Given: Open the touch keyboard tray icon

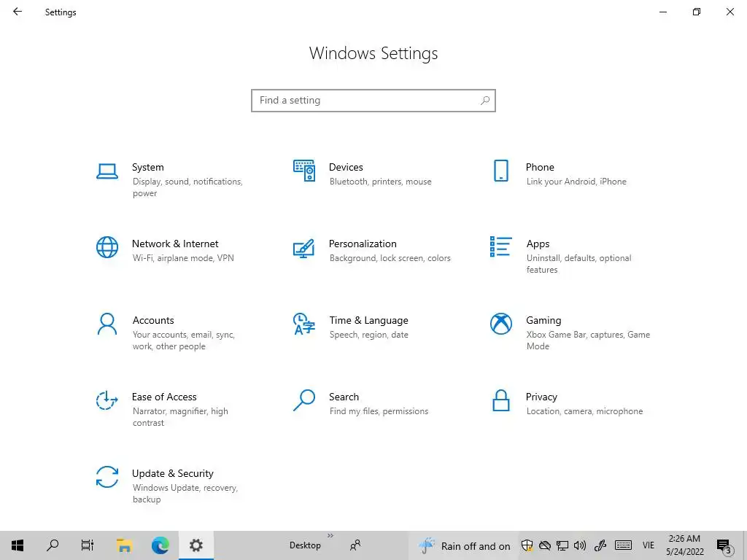Looking at the screenshot, I should (x=623, y=545).
